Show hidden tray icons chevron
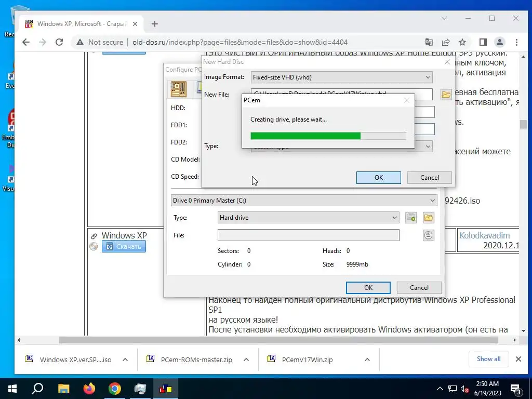Viewport: 532px width, 399px height. 440,389
